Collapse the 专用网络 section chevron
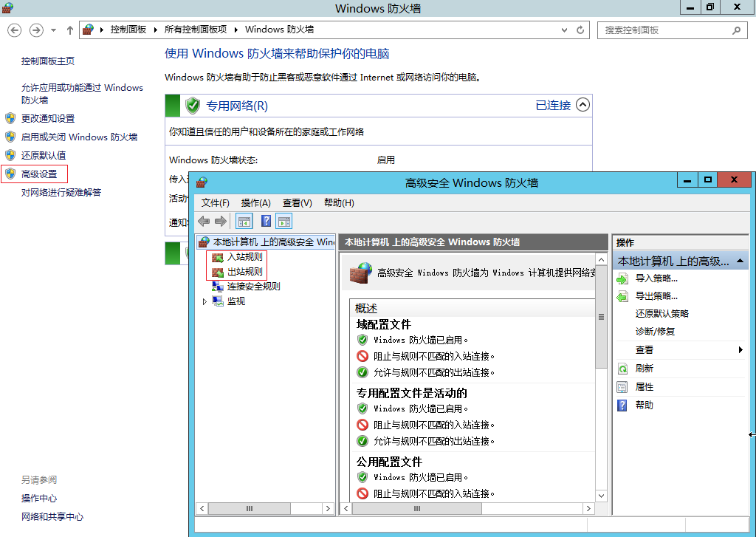This screenshot has height=537, width=756. (x=583, y=105)
